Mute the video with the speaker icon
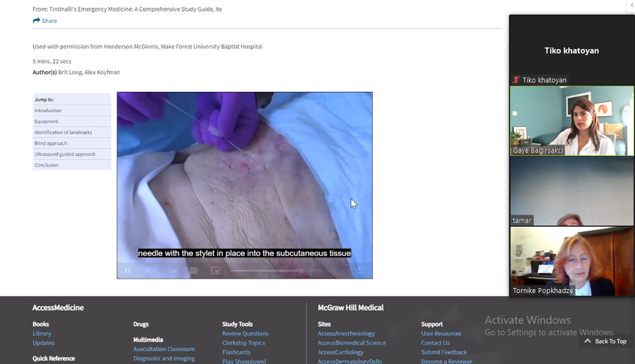This screenshot has height=364, width=635. click(x=150, y=271)
